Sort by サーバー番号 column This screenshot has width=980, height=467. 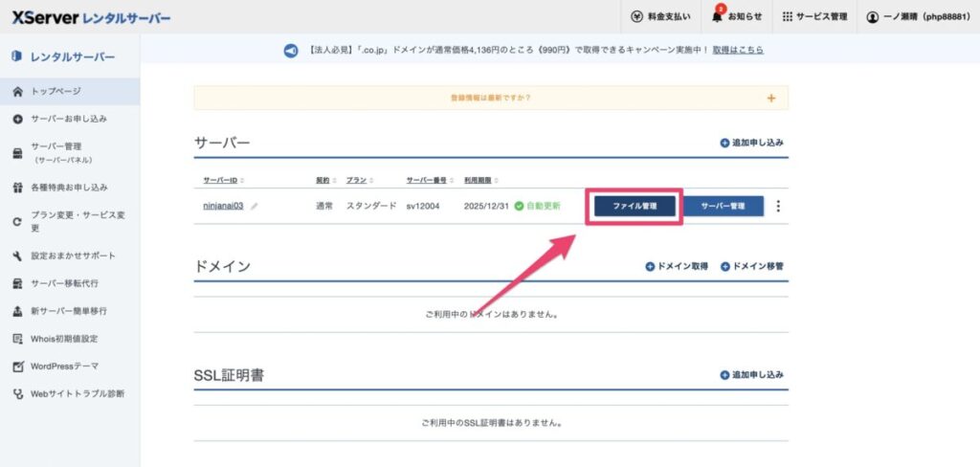click(430, 180)
